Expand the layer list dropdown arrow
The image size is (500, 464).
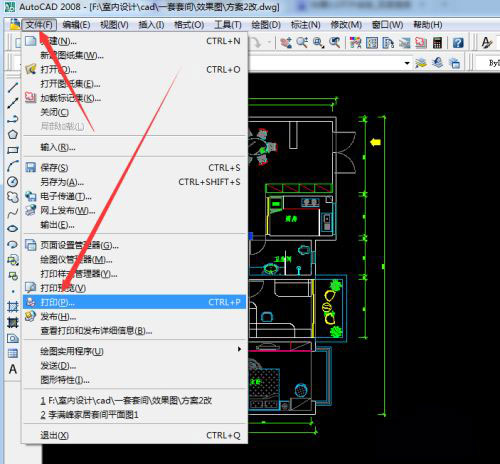[x=407, y=63]
